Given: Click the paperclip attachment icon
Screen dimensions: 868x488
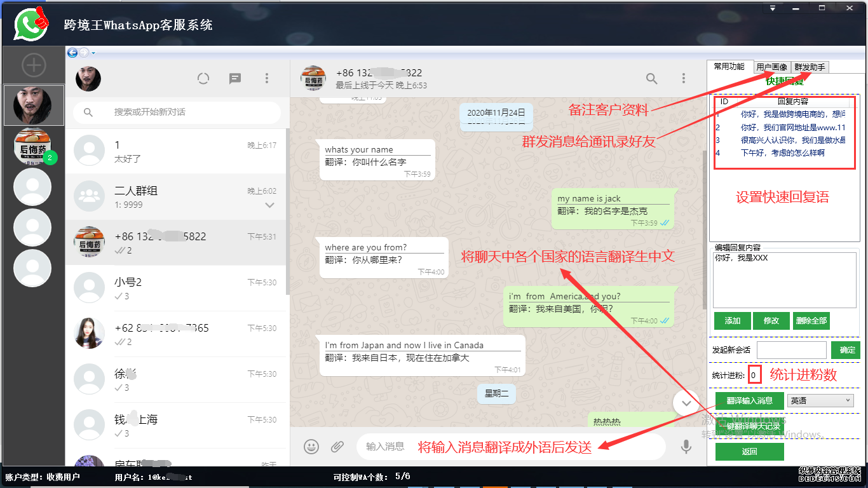Looking at the screenshot, I should [x=338, y=447].
